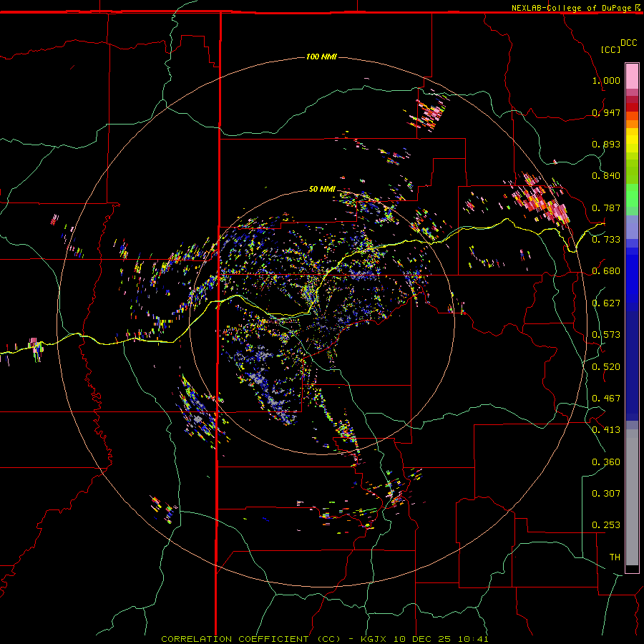Click the 100 NMI range ring label
Viewport: 644px width, 644px height.
(321, 57)
